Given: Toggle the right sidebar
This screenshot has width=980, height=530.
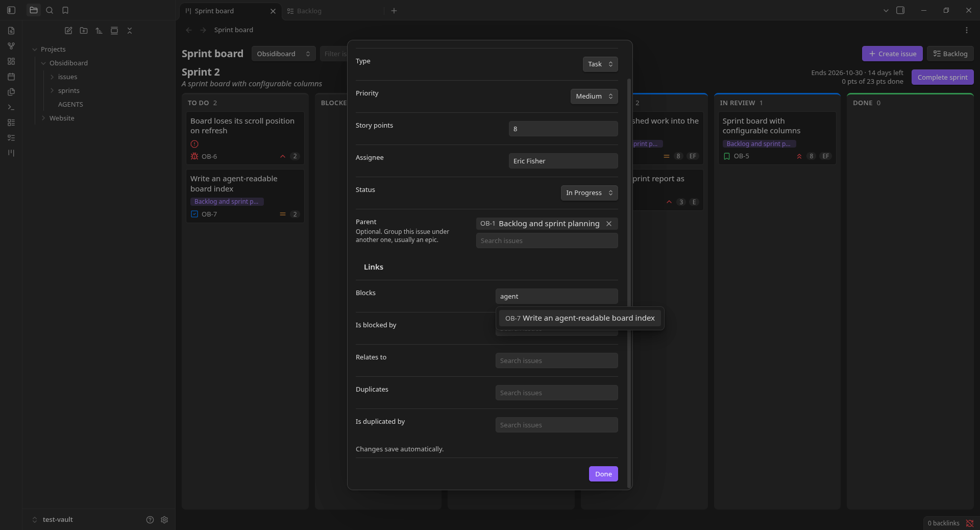Looking at the screenshot, I should click(900, 10).
